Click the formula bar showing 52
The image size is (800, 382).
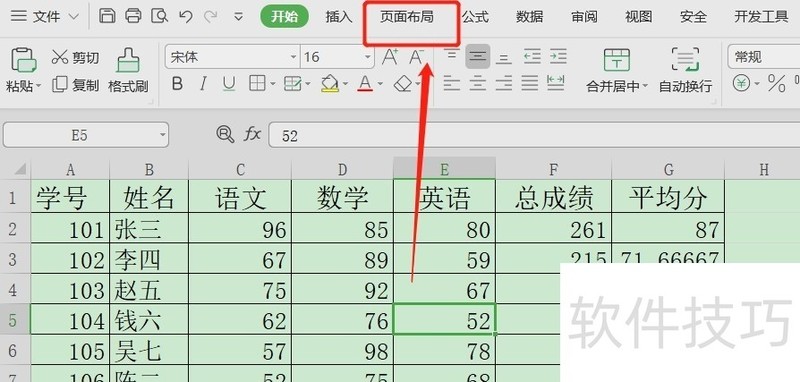pyautogui.click(x=534, y=135)
